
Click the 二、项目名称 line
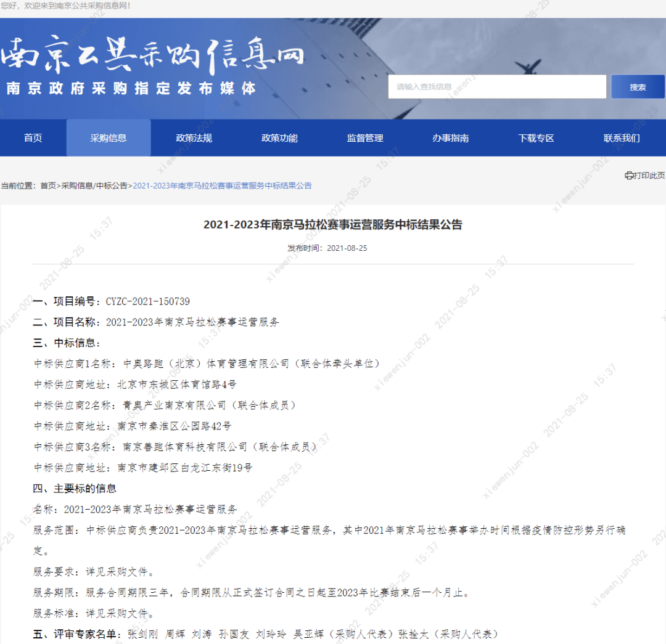pyautogui.click(x=156, y=322)
